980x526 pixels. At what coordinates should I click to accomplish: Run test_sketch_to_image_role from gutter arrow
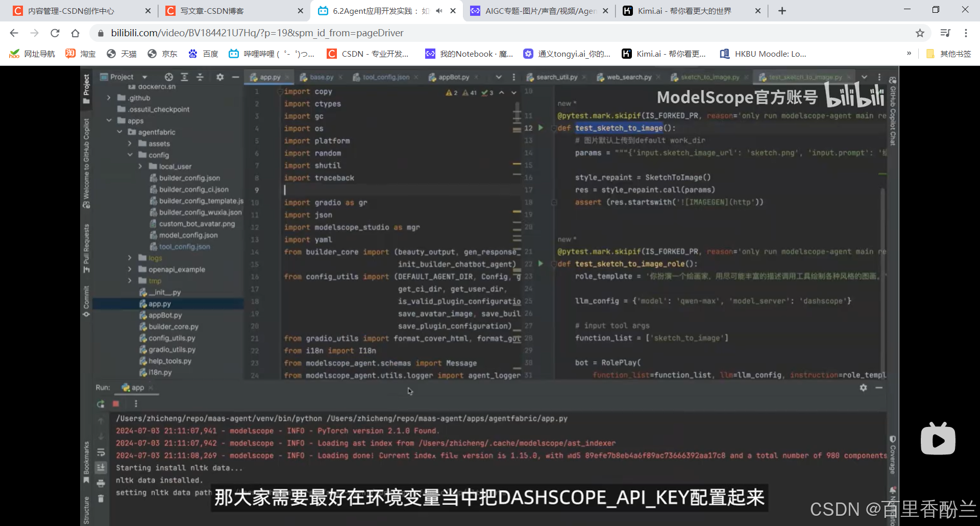pyautogui.click(x=541, y=264)
